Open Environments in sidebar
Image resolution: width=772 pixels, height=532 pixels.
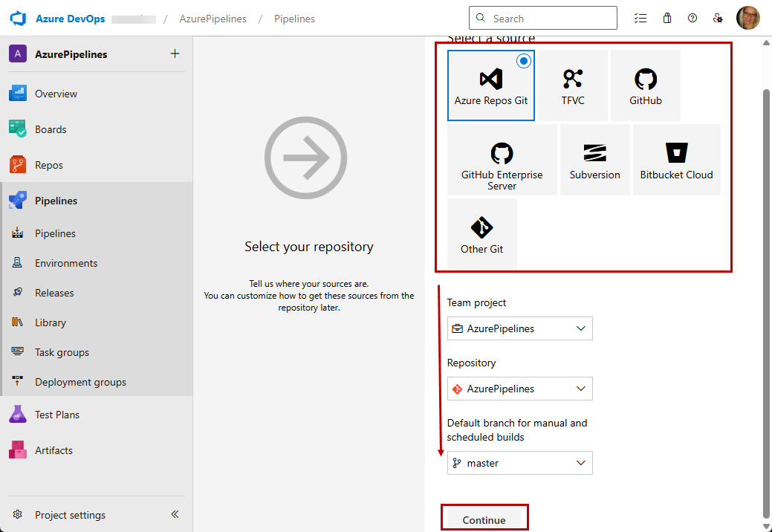[x=97, y=263]
